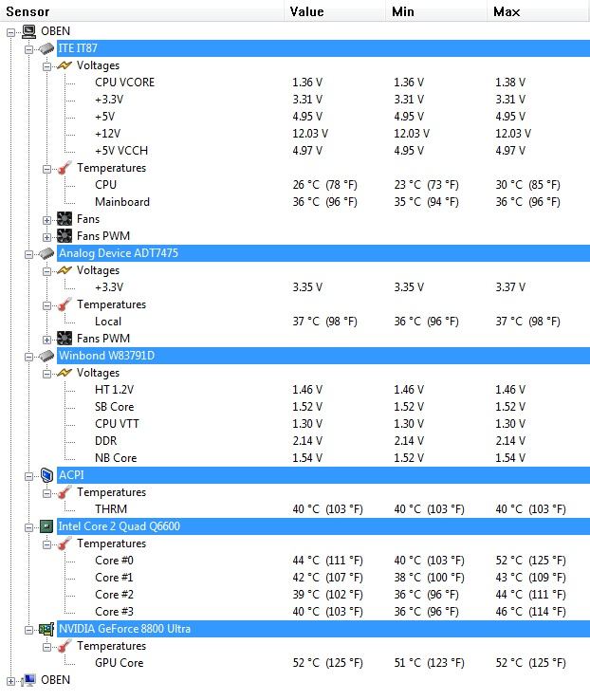The width and height of the screenshot is (590, 700).
Task: Select the ITE IT87 row
Action: [323, 48]
